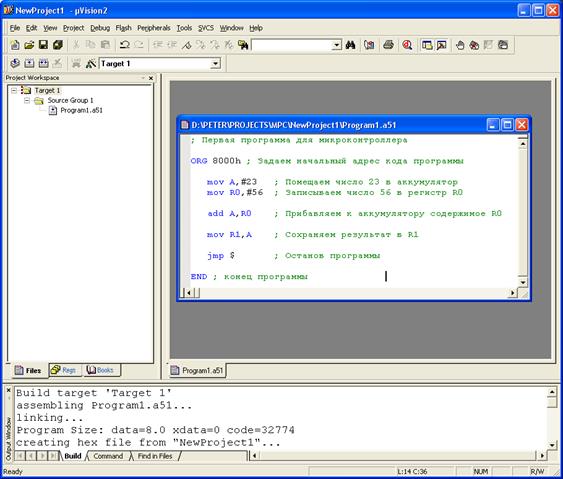The image size is (563, 479).
Task: Click the Build target icon in build toolbar
Action: (x=29, y=64)
